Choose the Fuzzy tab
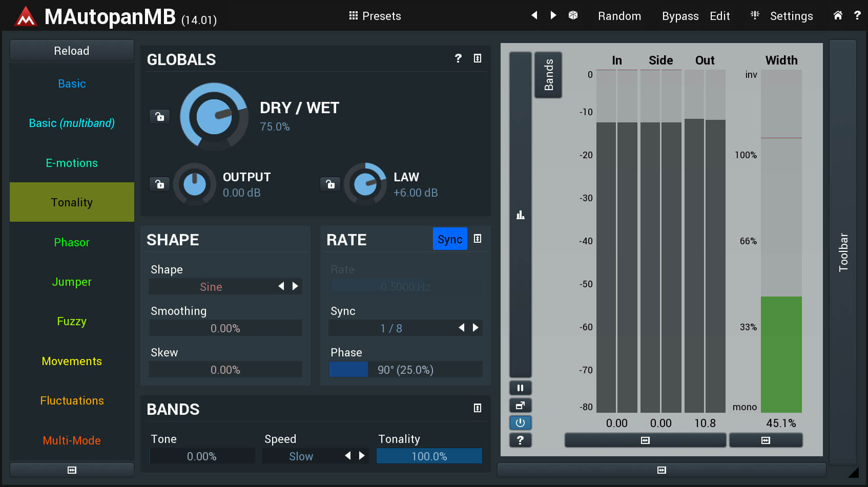The width and height of the screenshot is (868, 487). (x=72, y=321)
